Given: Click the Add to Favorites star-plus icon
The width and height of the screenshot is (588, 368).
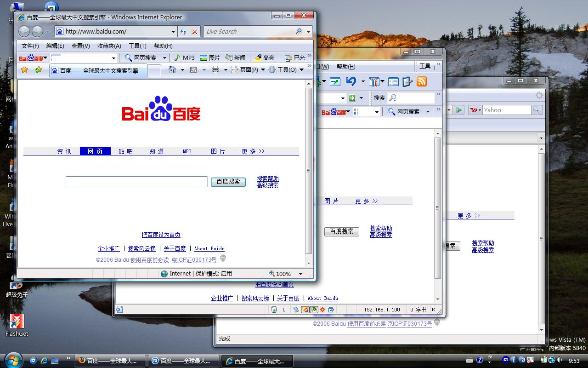Looking at the screenshot, I should tap(38, 69).
